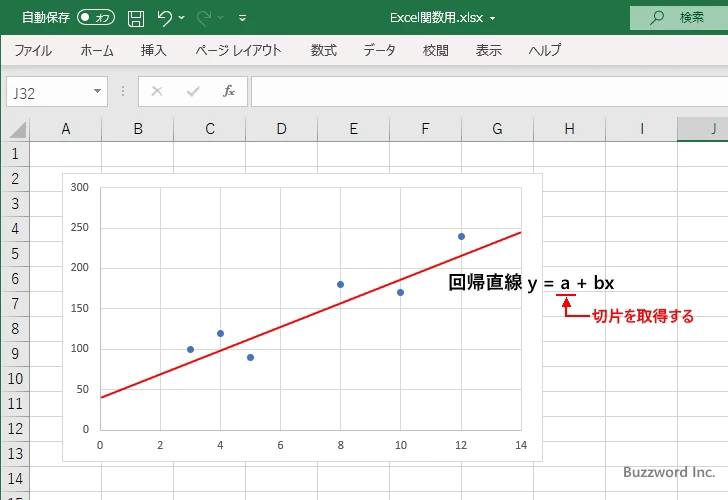Select row 10 header
728x500 pixels.
point(15,379)
